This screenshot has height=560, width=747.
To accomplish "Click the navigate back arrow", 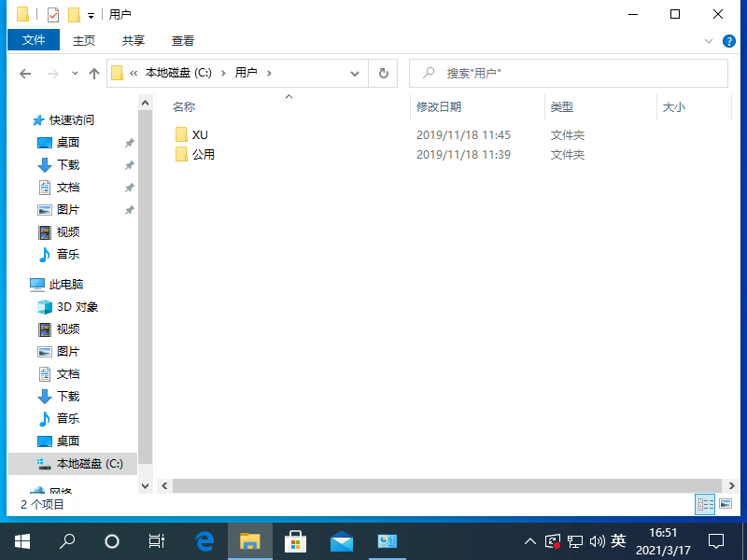I will 25,74.
